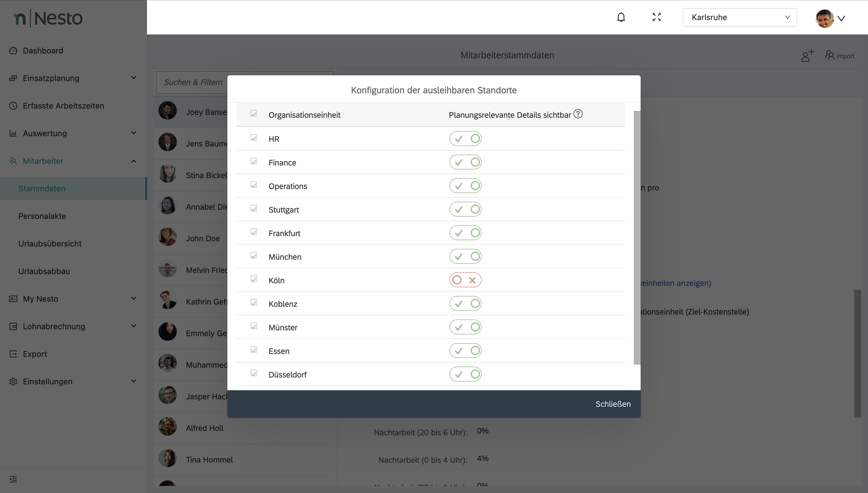The width and height of the screenshot is (868, 493).
Task: Turn off the Frankfurt details toggle
Action: 465,233
